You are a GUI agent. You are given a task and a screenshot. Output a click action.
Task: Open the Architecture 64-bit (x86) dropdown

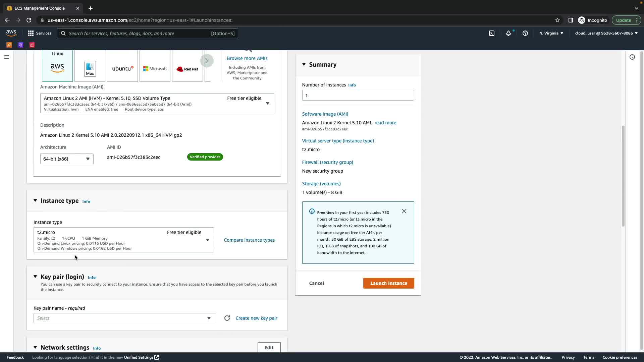point(67,159)
